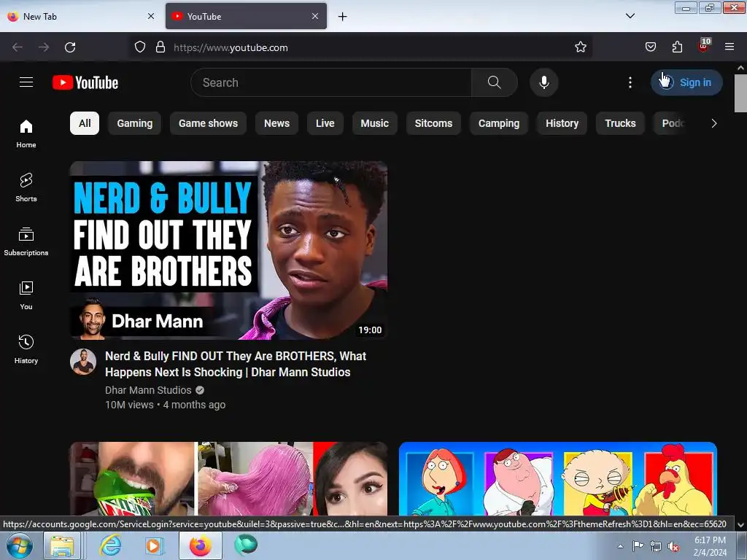Select the Sitcoms chip
Screen dimensions: 747x560
point(433,123)
